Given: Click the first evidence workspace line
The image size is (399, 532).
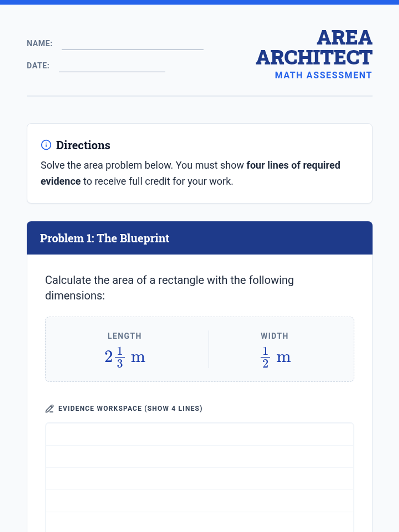Looking at the screenshot, I should pos(199,435).
